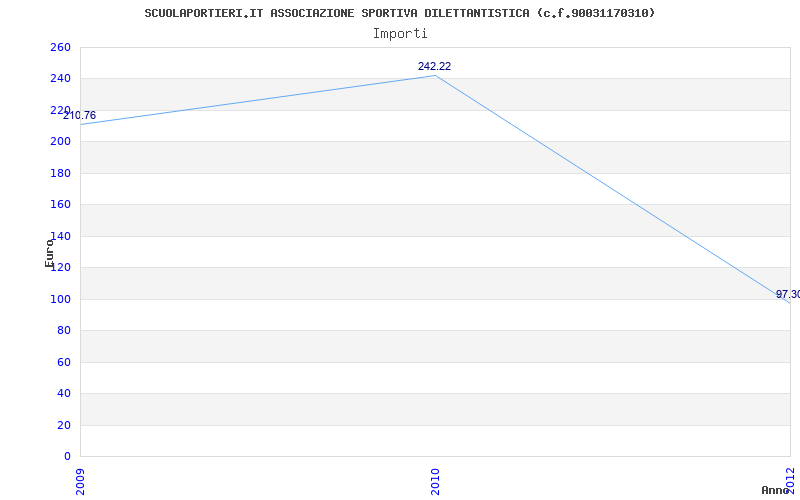Select the 210.76 data label

coord(79,116)
